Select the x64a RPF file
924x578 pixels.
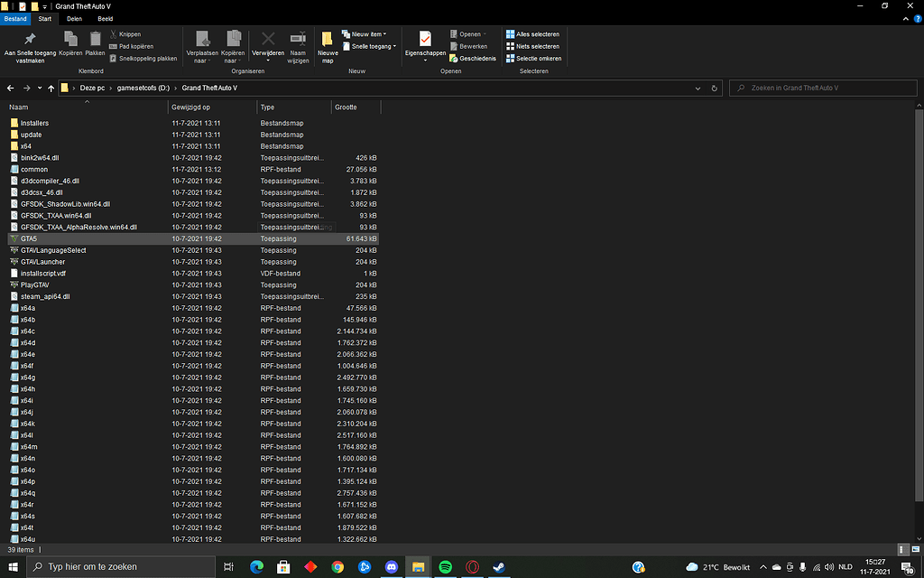click(193, 308)
